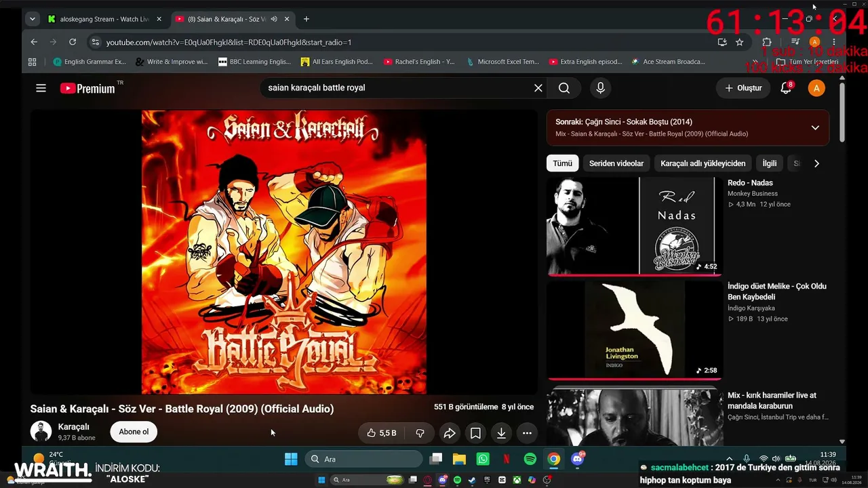The width and height of the screenshot is (868, 488).
Task: Open Extra English episod... bookmark
Action: click(x=585, y=62)
